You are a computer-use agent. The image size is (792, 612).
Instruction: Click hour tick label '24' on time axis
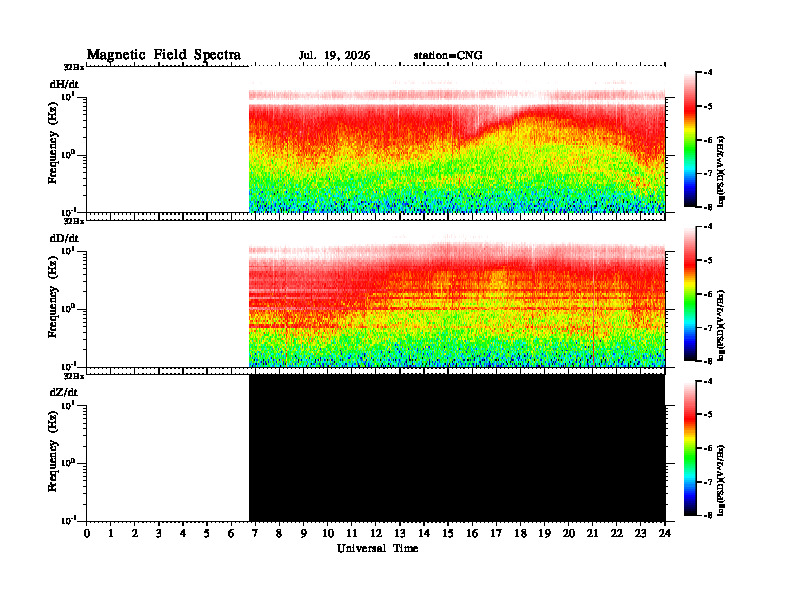click(665, 534)
